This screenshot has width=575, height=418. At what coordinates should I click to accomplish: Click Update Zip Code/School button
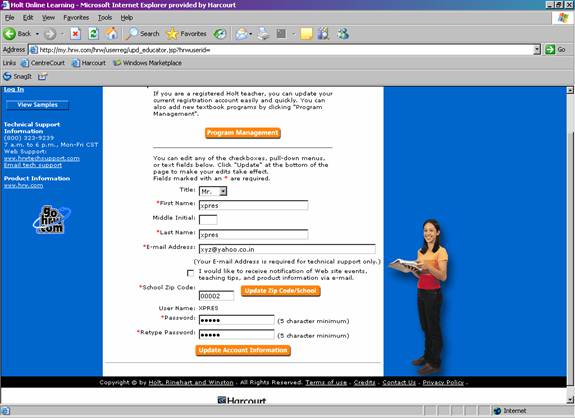(x=281, y=291)
